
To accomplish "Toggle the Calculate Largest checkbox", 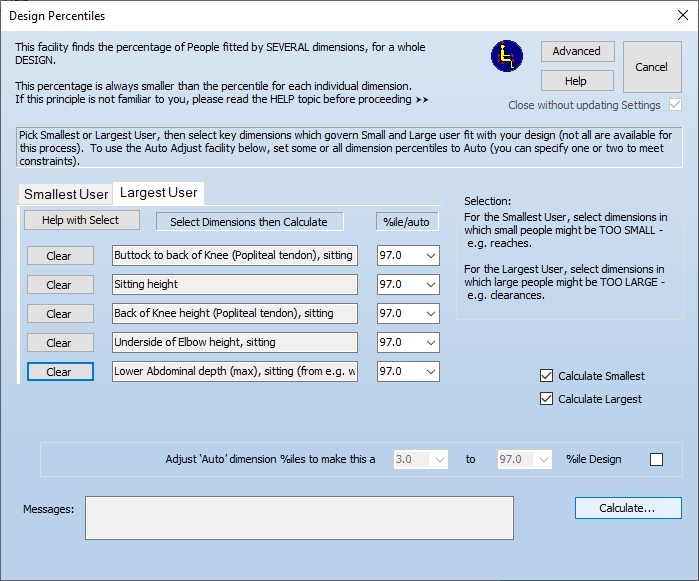I will [546, 399].
